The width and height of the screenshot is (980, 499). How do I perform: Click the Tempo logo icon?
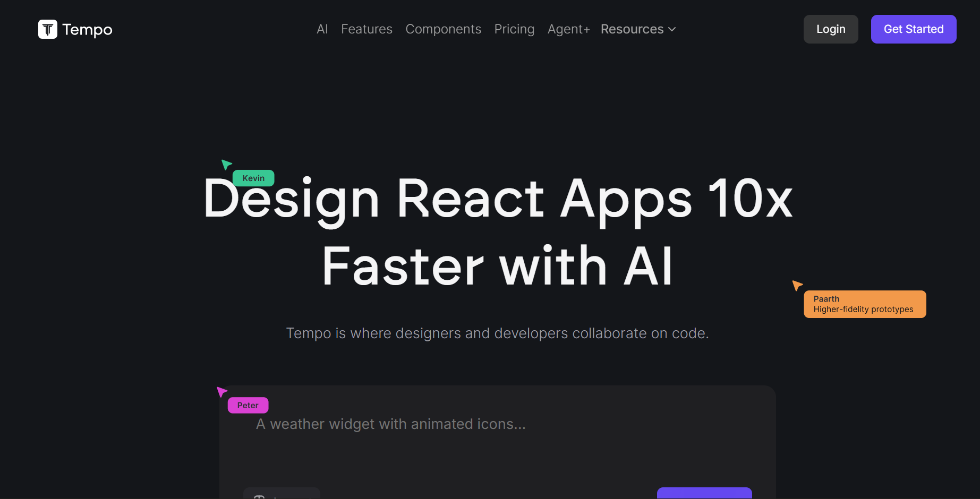[x=48, y=29]
